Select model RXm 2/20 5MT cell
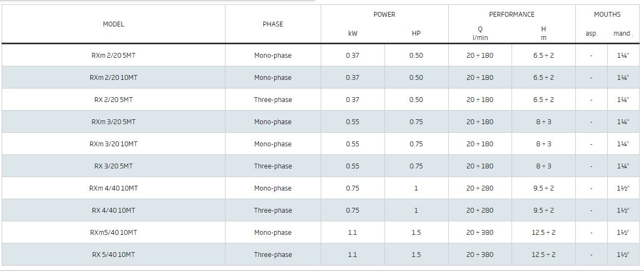 point(114,56)
